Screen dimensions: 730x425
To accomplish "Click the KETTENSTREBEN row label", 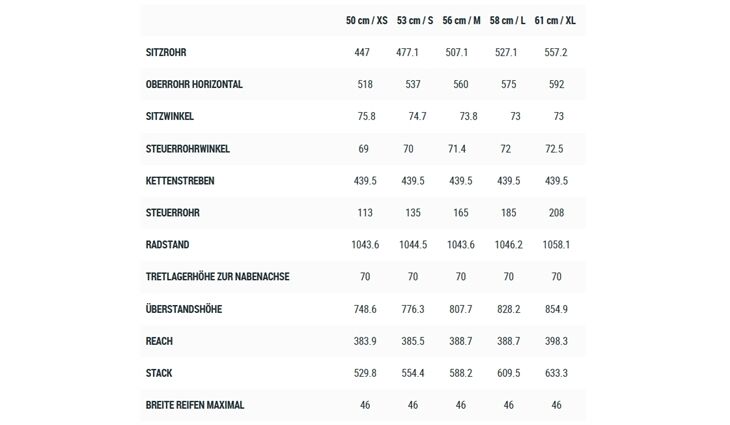I will click(180, 181).
